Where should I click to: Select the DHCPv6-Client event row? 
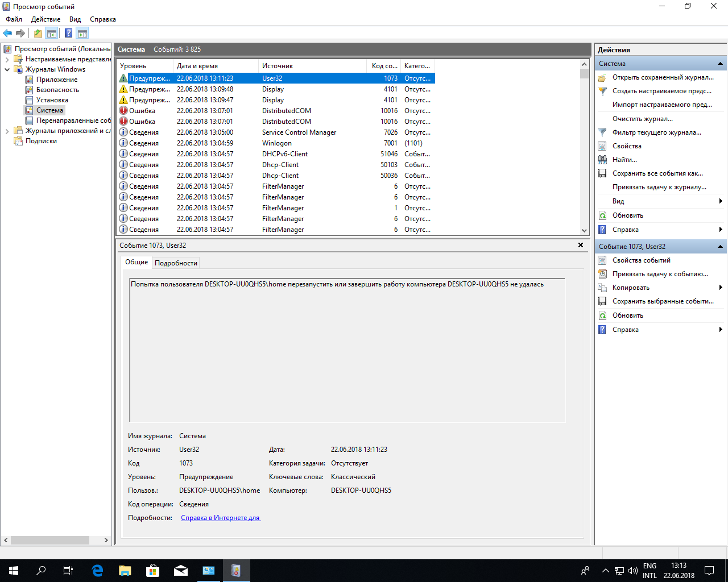pos(276,154)
